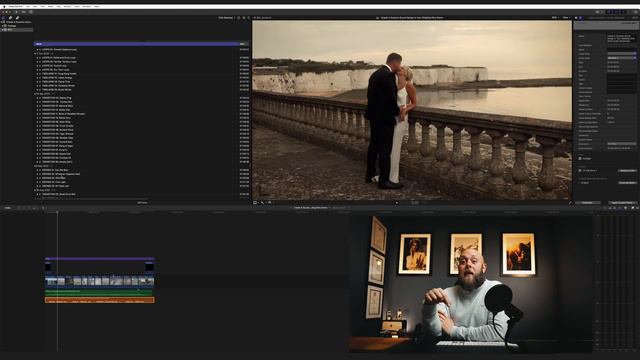
Task: Expand the Footage event disclosure triangle
Action: click(2, 26)
